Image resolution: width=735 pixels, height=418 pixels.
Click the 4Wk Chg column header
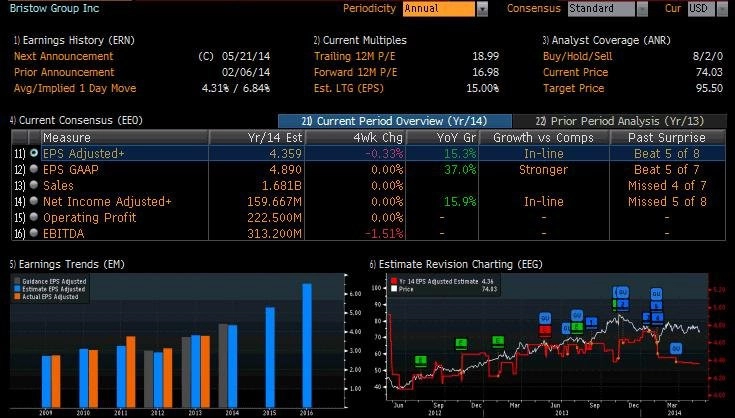coord(356,137)
